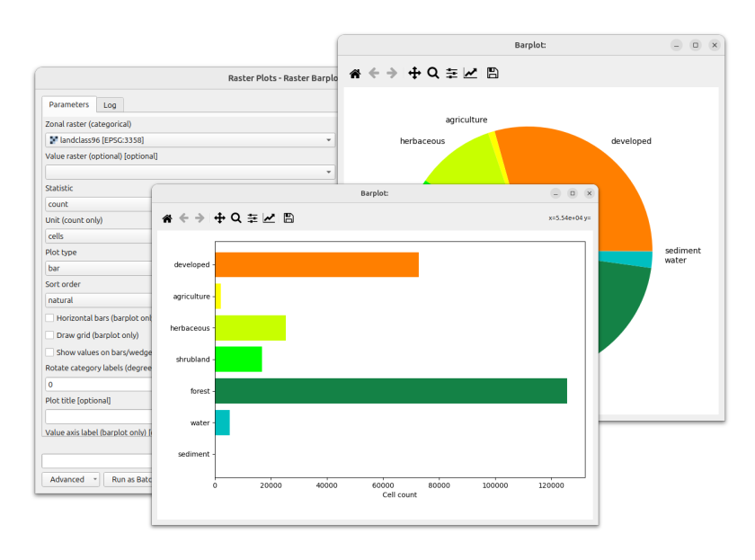The width and height of the screenshot is (755, 560).
Task: Click the Save figure icon in front barplot toolbar
Action: point(289,218)
